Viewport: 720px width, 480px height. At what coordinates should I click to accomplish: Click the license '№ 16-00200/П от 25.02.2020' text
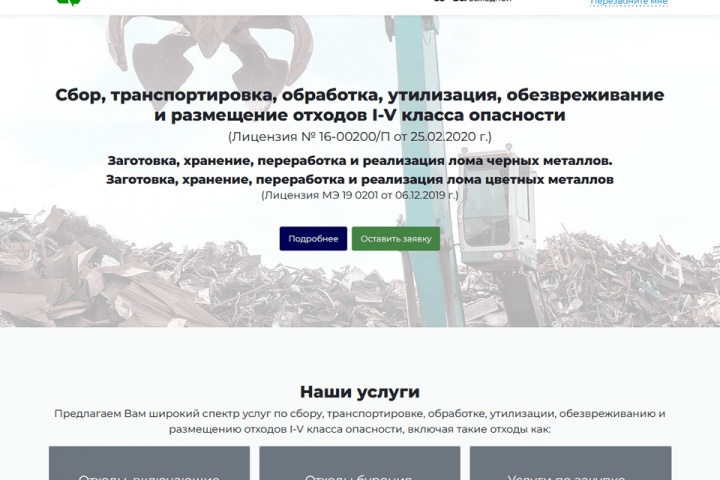tap(360, 137)
